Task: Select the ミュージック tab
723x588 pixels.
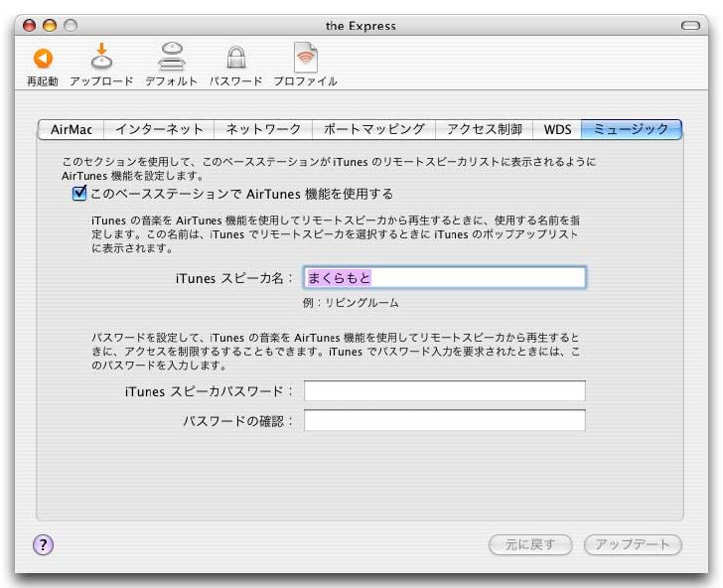Action: pos(632,129)
